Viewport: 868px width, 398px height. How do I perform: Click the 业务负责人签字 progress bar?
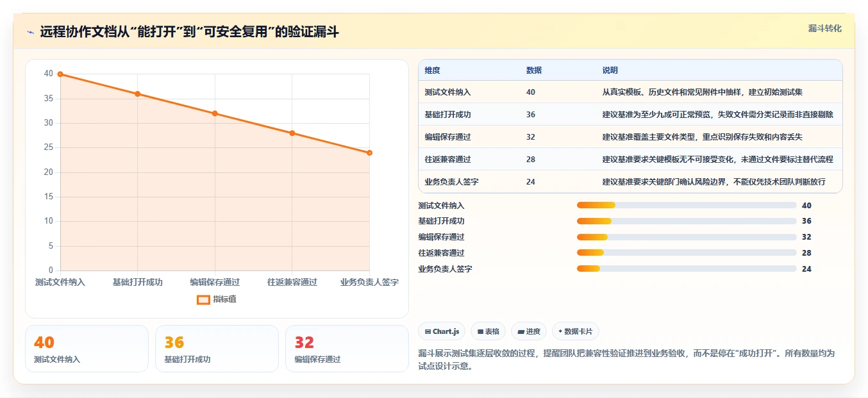coord(687,269)
